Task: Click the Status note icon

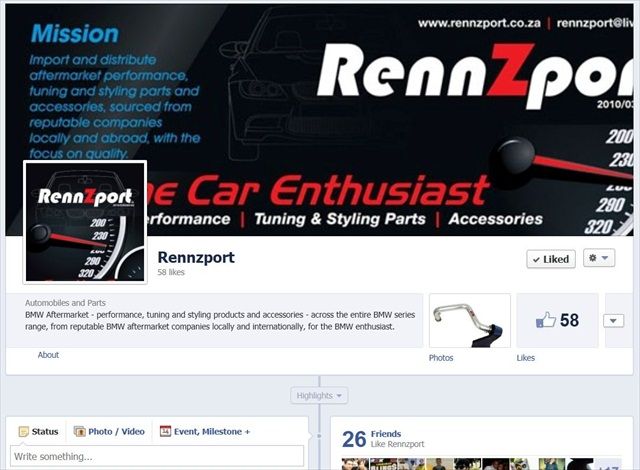Action: click(x=24, y=431)
